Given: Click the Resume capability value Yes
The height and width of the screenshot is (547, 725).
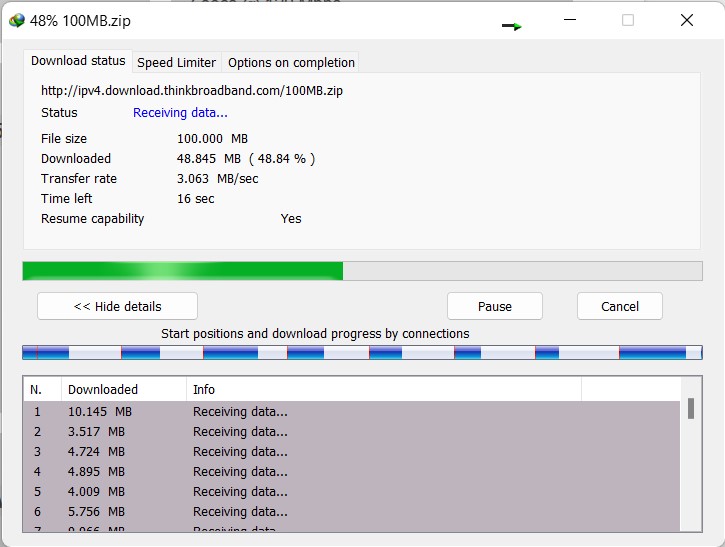Looking at the screenshot, I should [291, 219].
